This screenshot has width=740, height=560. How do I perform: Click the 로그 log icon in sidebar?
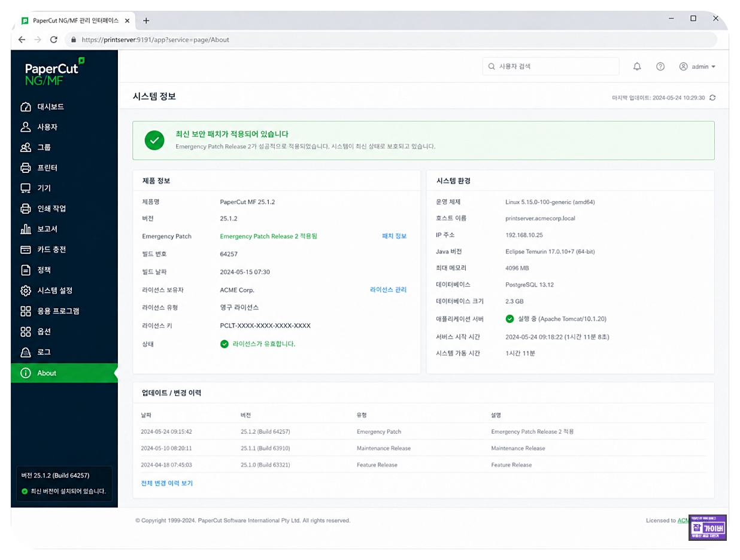[25, 352]
